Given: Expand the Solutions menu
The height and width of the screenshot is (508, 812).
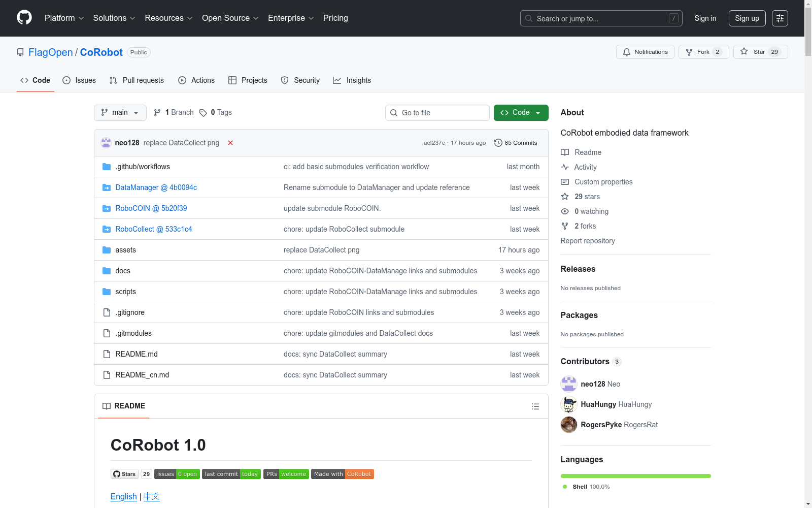Looking at the screenshot, I should click(x=114, y=18).
